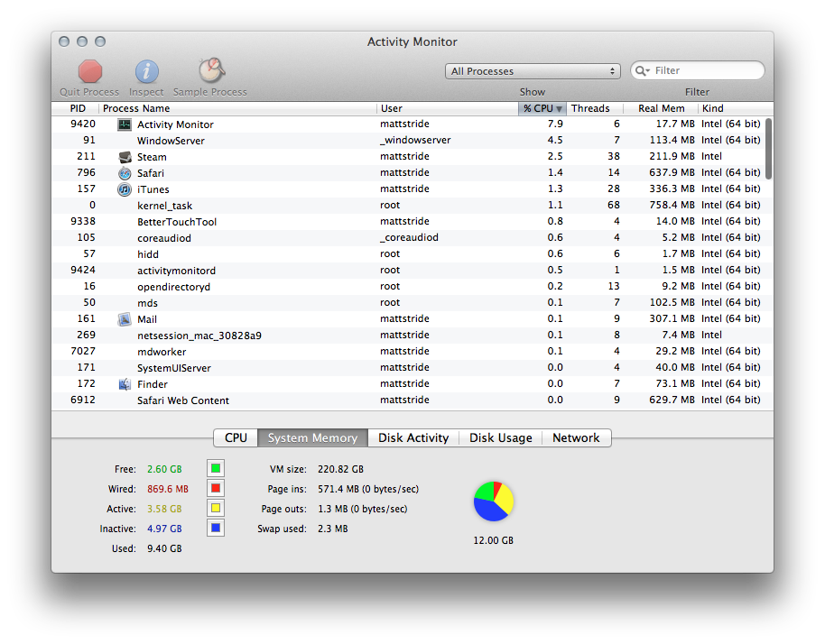Click the Active 3.58 GB value
Image resolution: width=825 pixels, height=644 pixels.
(164, 509)
